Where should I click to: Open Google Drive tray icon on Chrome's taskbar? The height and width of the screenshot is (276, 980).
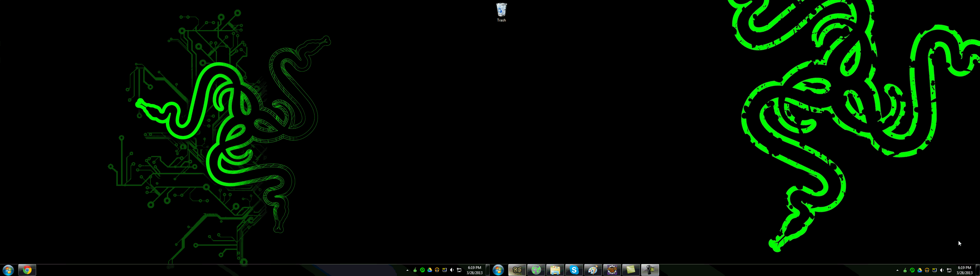pos(429,270)
